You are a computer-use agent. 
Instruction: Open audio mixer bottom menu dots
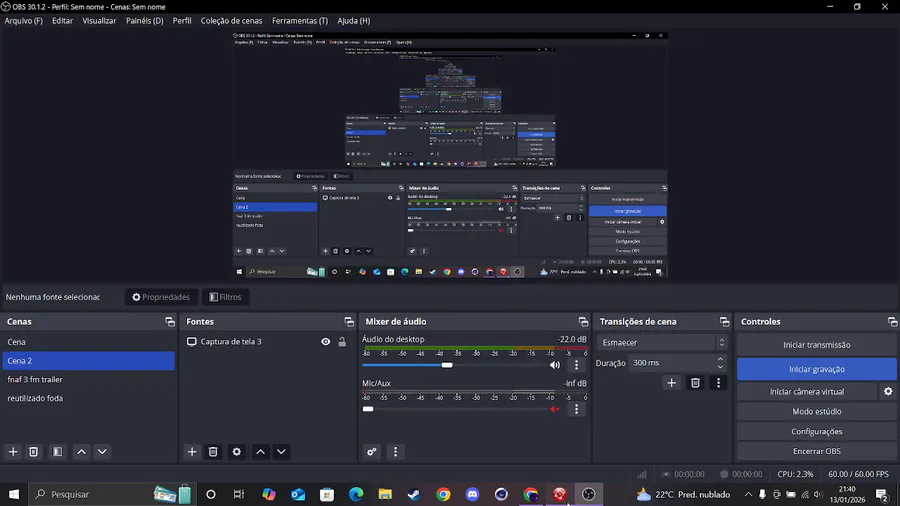click(395, 451)
